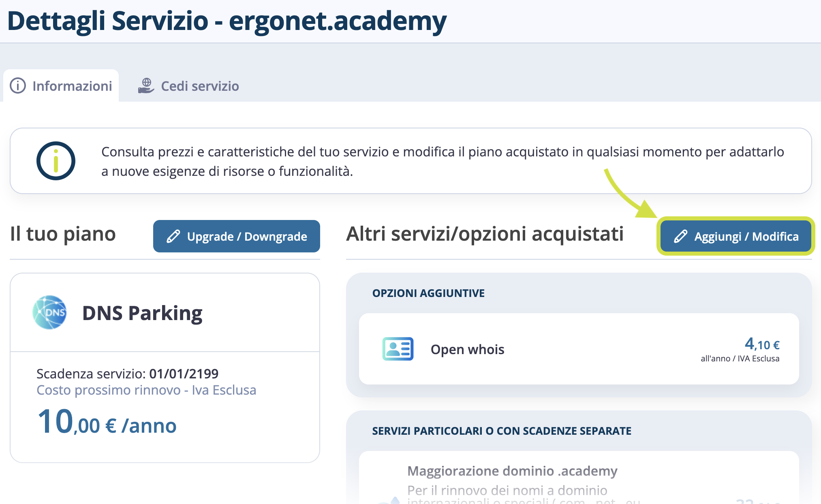Screen dimensions: 821x504
Task: Click the Il tuo piano heading
Action: click(x=63, y=234)
